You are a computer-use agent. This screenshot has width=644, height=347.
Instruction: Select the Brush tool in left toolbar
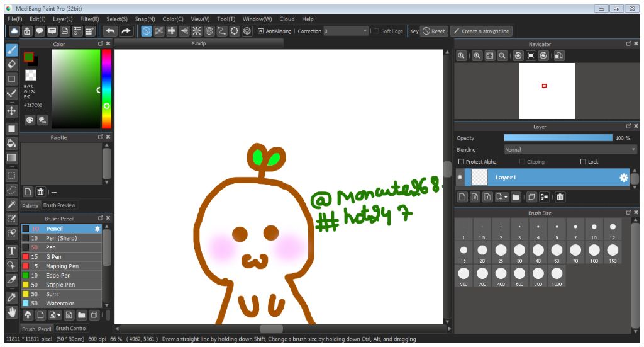click(x=11, y=50)
